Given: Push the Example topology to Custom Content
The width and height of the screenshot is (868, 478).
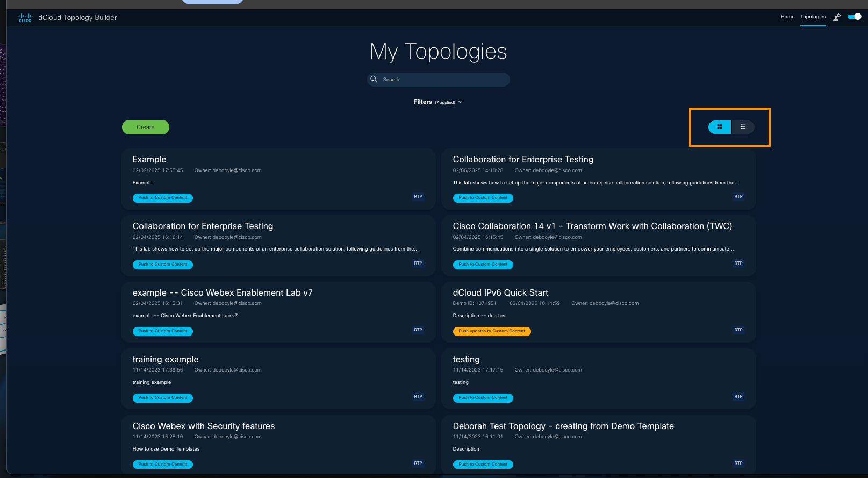Looking at the screenshot, I should click(x=163, y=198).
